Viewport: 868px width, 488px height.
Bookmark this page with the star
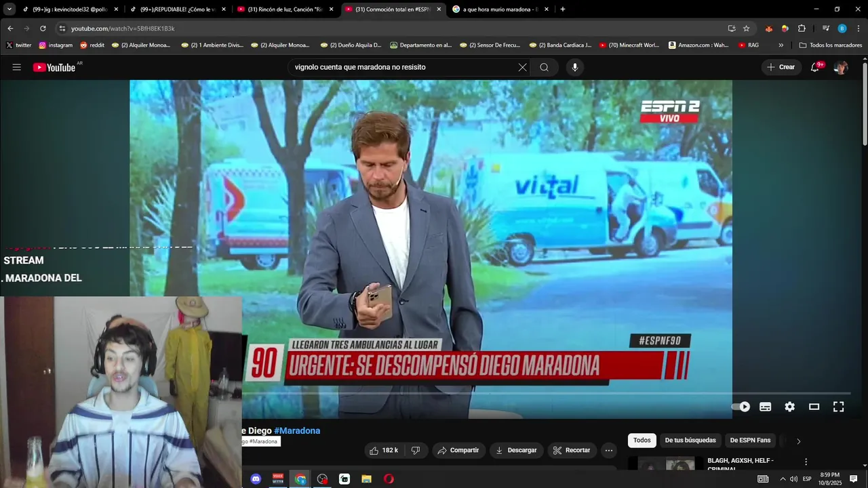coord(747,28)
